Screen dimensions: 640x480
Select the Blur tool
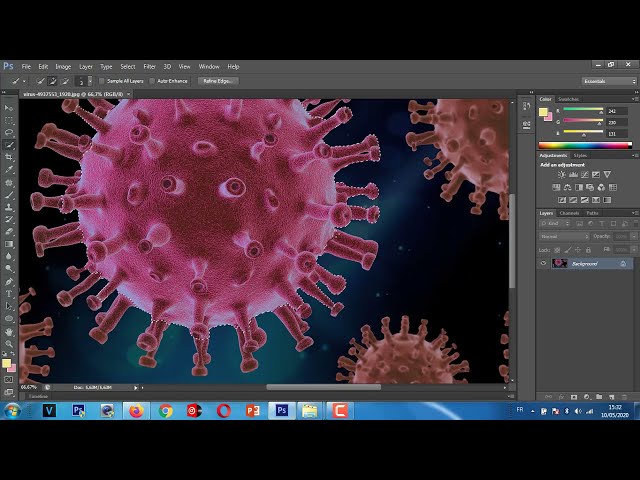(9, 256)
